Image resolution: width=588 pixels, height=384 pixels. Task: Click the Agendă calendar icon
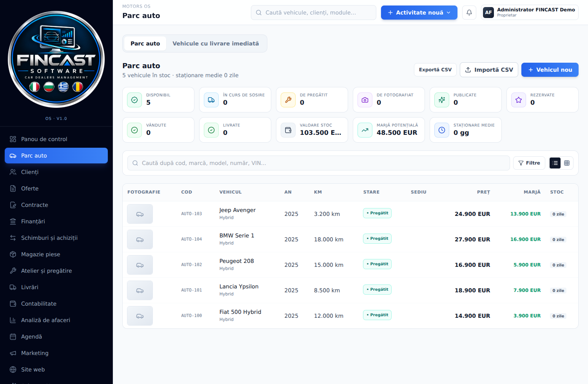tap(13, 337)
